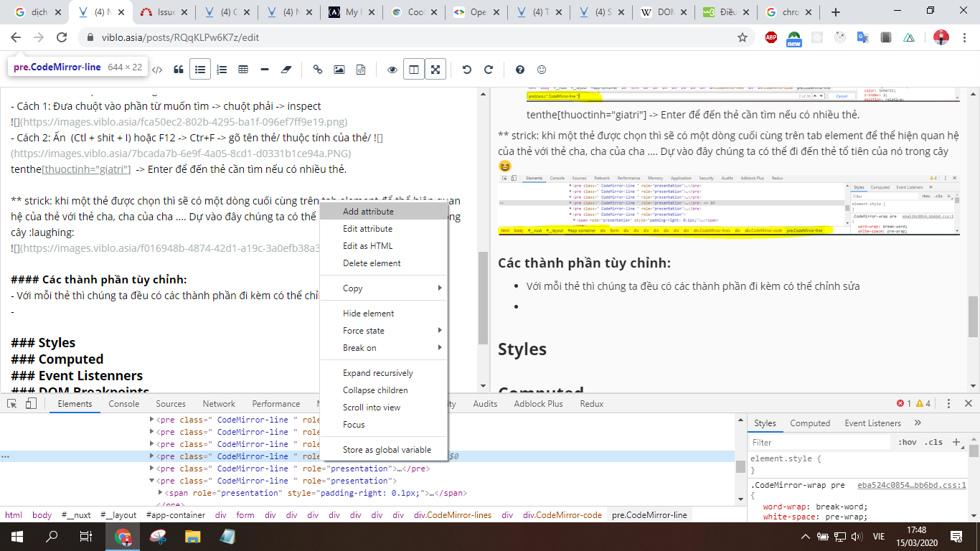Choose Add attribute from context menu
Viewport: 980px width, 551px height.
click(368, 212)
